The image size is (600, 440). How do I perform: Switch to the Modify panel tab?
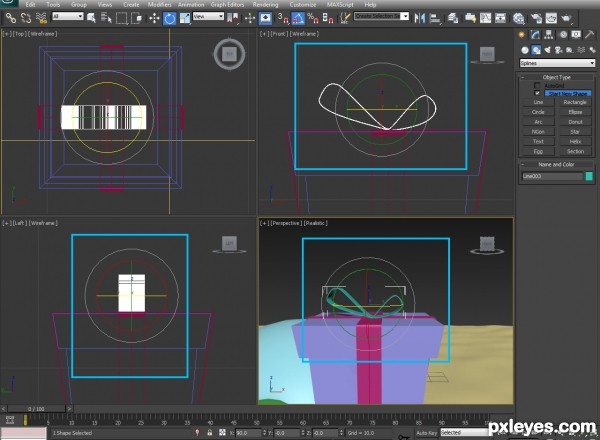coord(535,35)
